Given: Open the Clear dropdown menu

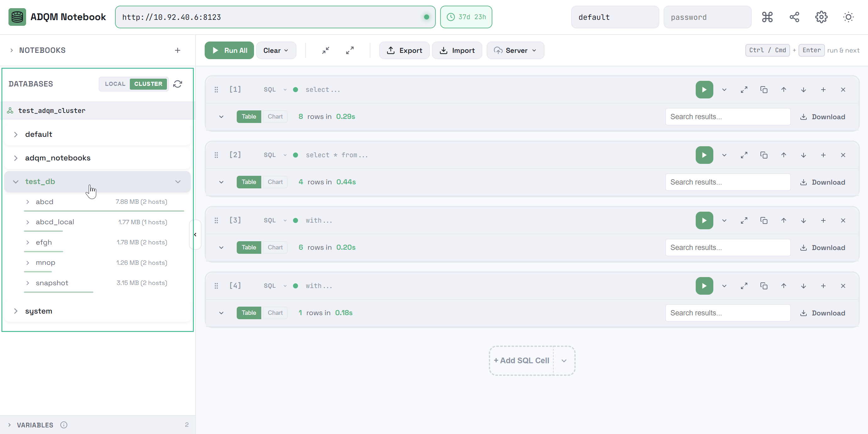Looking at the screenshot, I should tap(276, 50).
